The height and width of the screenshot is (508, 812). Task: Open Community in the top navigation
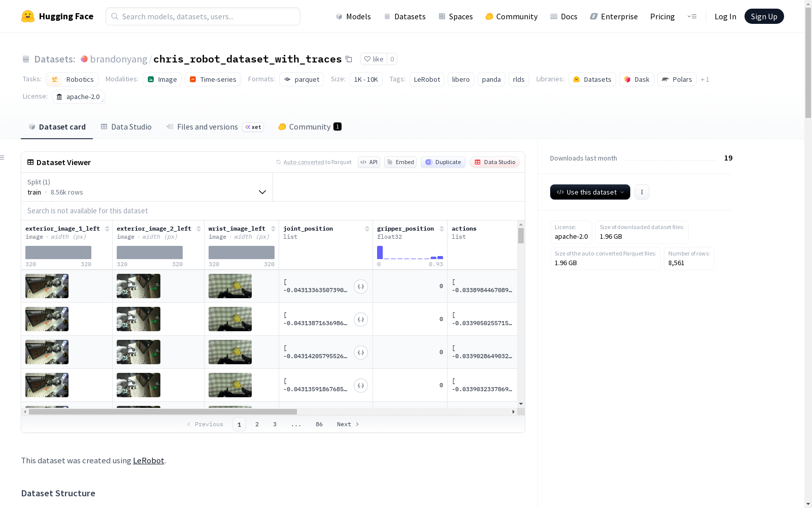[511, 16]
